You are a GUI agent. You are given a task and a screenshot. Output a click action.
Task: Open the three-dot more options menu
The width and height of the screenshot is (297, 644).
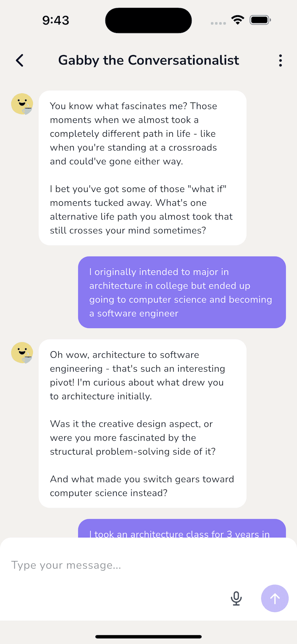tap(280, 61)
